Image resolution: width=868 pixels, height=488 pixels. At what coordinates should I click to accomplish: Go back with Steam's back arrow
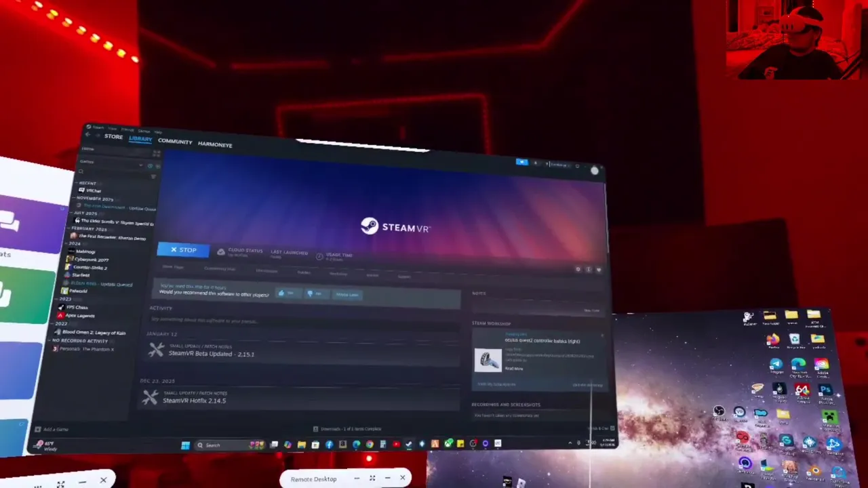tap(87, 135)
